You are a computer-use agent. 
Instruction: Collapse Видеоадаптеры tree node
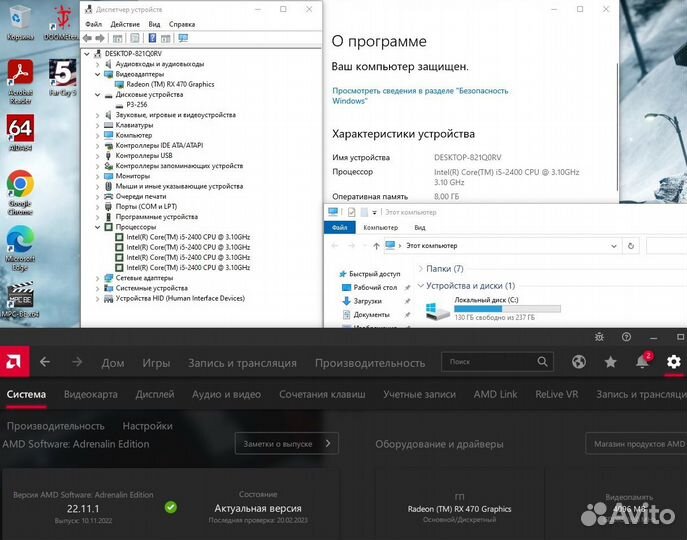coord(97,75)
